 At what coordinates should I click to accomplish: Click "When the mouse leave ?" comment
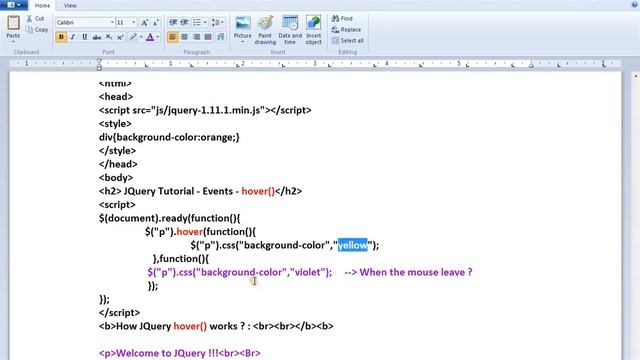(x=416, y=272)
